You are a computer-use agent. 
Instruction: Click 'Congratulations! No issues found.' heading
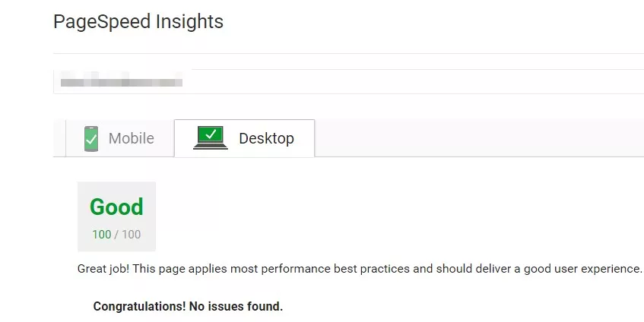(x=188, y=306)
